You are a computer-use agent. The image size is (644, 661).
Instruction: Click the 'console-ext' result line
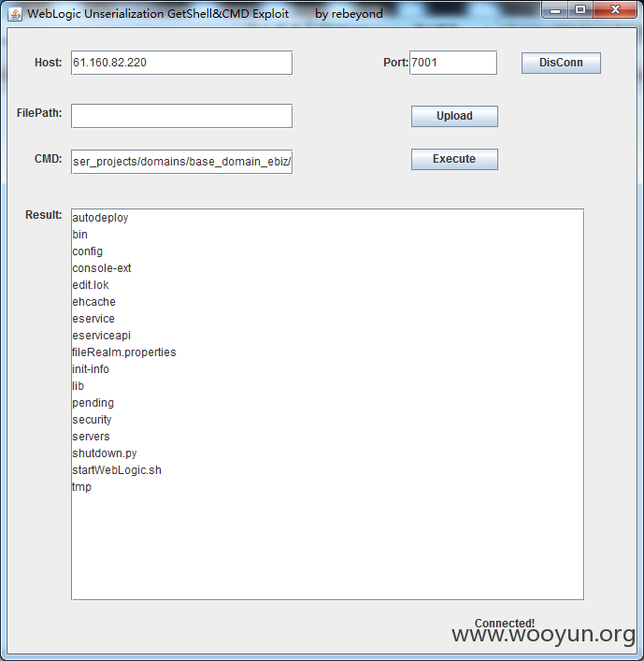tap(102, 268)
